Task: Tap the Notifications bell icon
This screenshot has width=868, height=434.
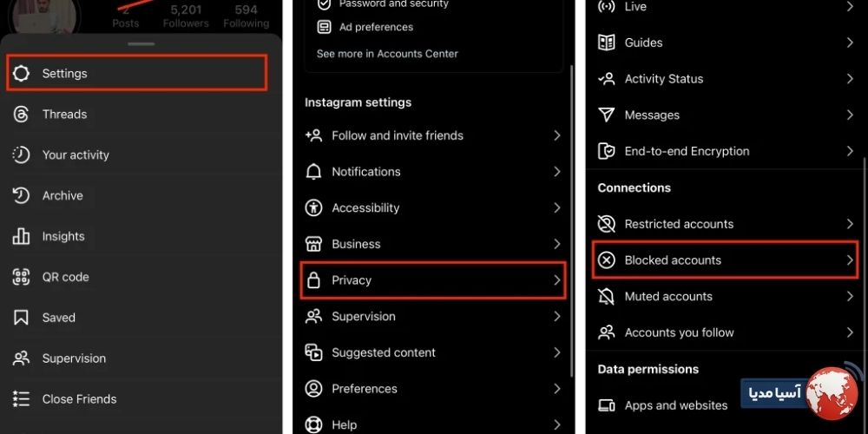Action: click(x=314, y=172)
